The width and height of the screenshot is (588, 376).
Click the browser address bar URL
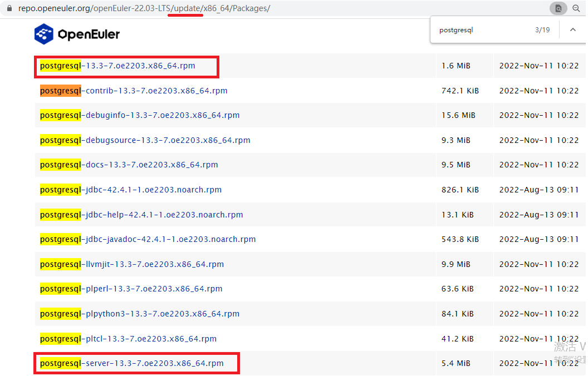[x=139, y=8]
